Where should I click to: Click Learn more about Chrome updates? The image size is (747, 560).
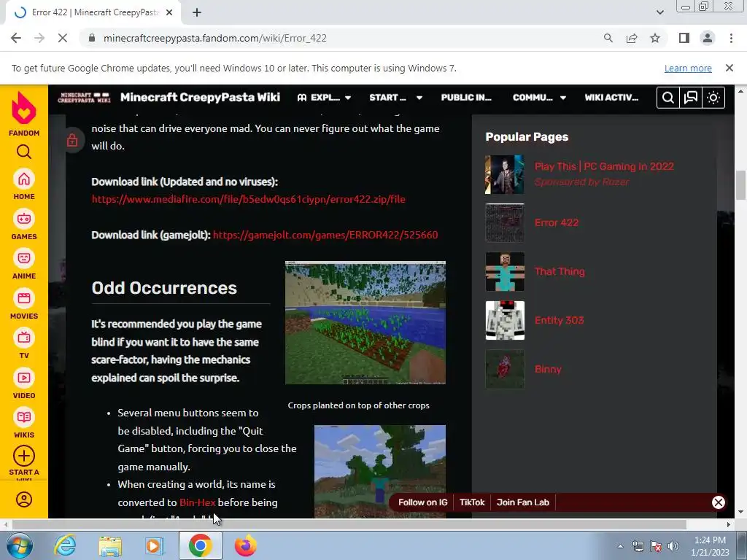(688, 68)
